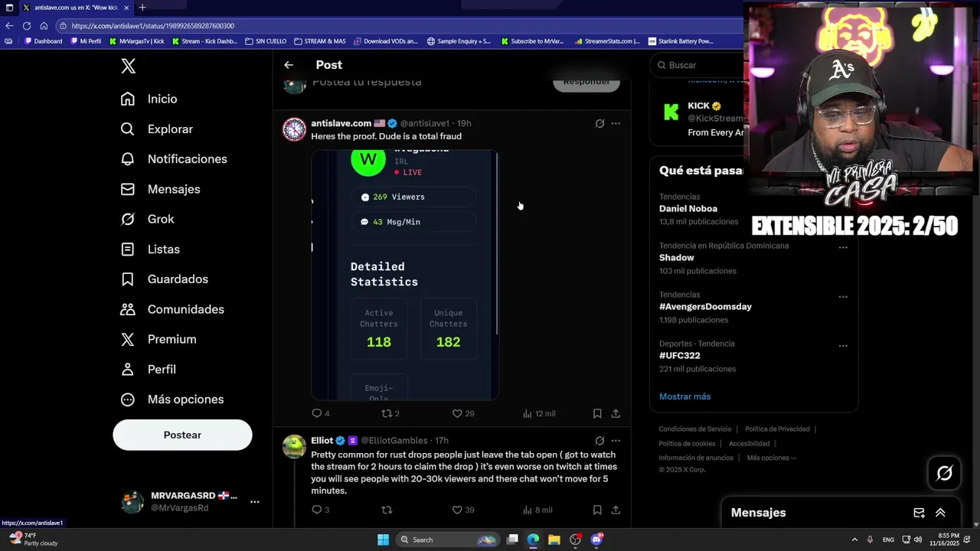Click Grok icon on antislave.com post
This screenshot has width=980, height=551.
599,123
